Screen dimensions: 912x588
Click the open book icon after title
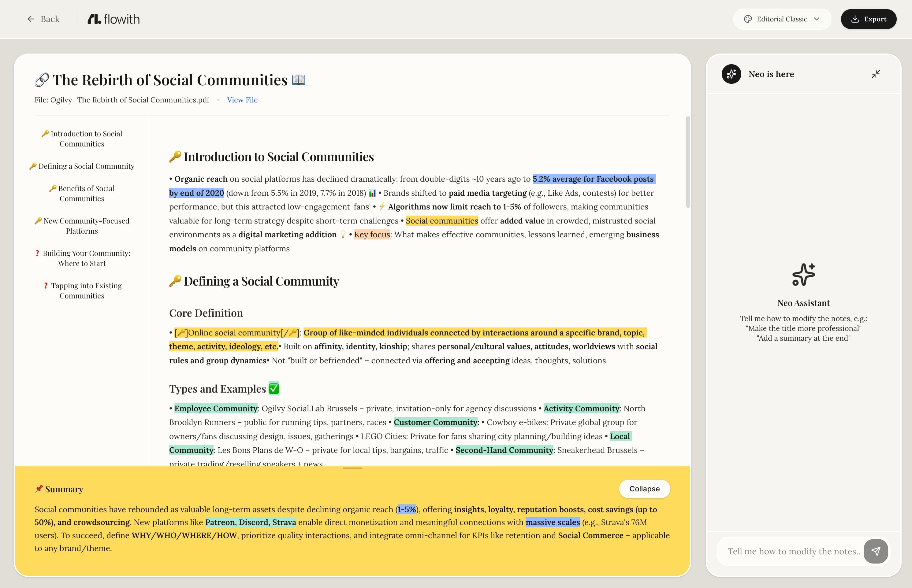point(298,80)
